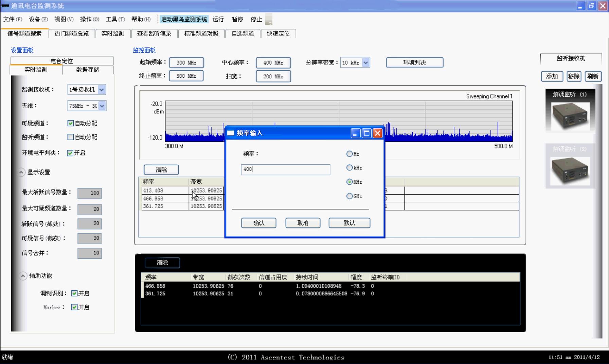609x364 pixels.
Task: Click 取消 in the 频率输入 dialog
Action: click(303, 223)
